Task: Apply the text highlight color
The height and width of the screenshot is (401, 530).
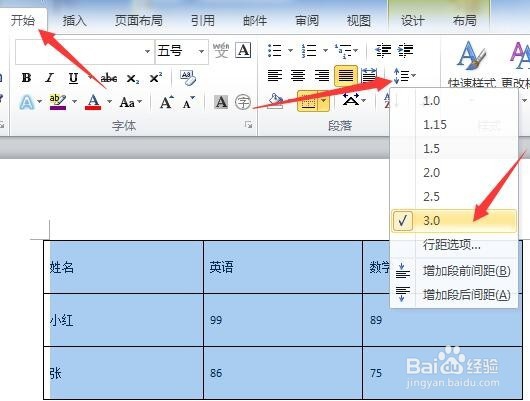Action: tap(58, 102)
